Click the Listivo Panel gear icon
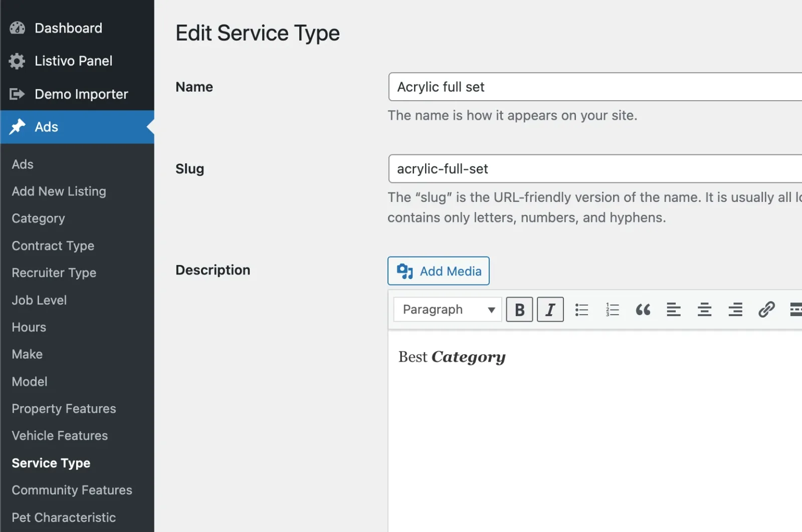 point(17,61)
